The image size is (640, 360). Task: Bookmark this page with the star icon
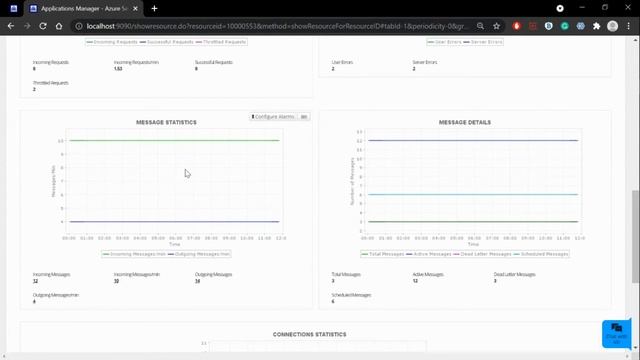pyautogui.click(x=496, y=26)
